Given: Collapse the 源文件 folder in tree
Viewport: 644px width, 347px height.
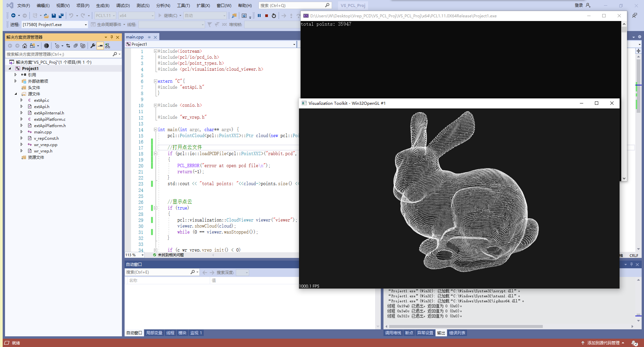Looking at the screenshot, I should click(16, 94).
